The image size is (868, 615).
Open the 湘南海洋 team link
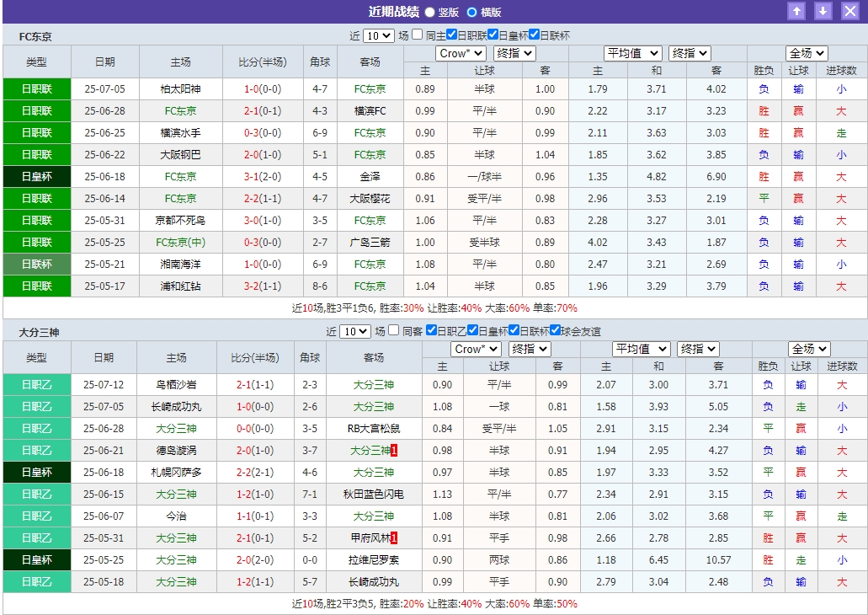tap(179, 264)
